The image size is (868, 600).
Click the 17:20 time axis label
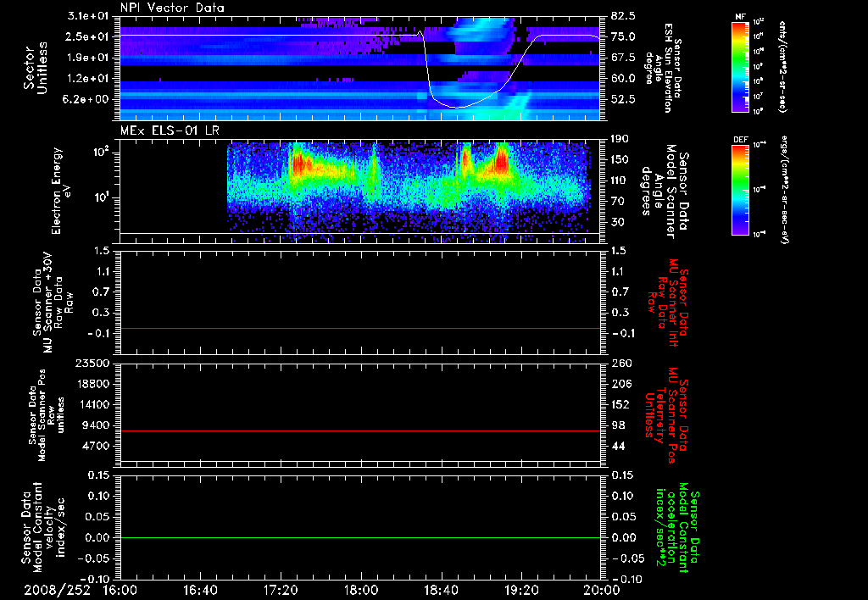coord(281,590)
